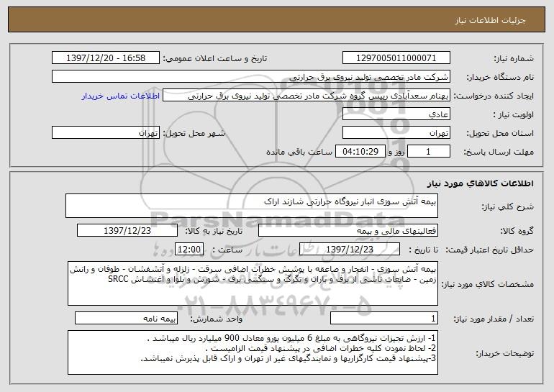The image size is (554, 392).
Task: Select the مشخصات کالای مورد نیاز text area
Action: coord(253,283)
